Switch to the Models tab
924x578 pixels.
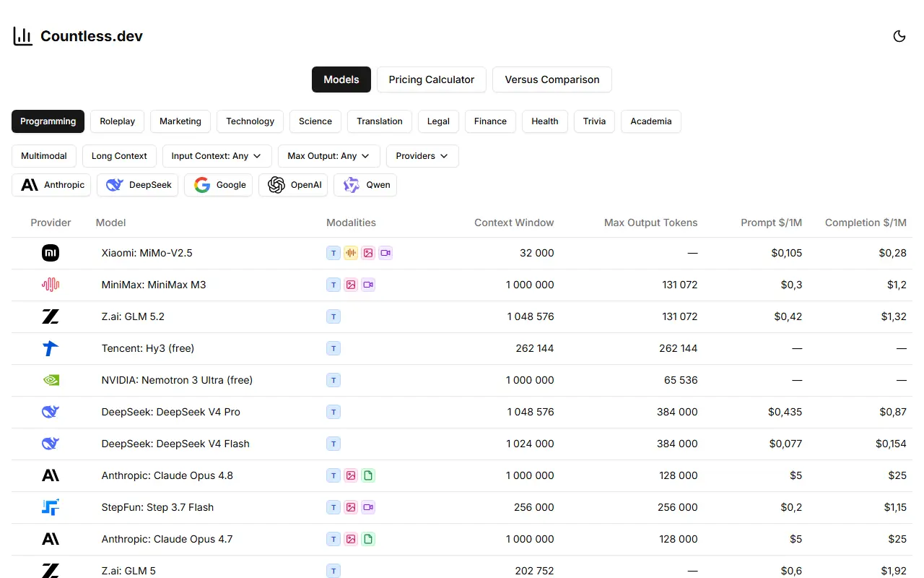coord(341,79)
